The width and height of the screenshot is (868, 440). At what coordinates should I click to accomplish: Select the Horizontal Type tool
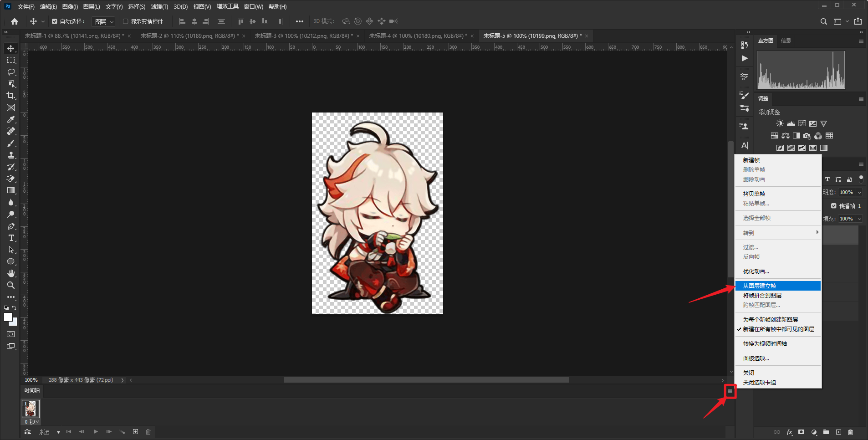tap(11, 238)
